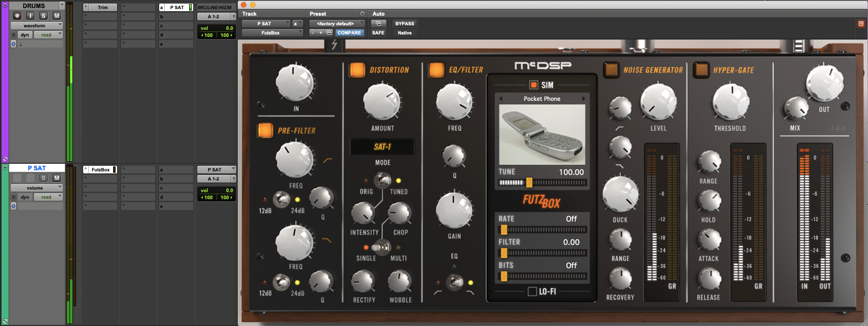Open the factory default preset dropdown
This screenshot has height=326, width=868.
tap(337, 23)
